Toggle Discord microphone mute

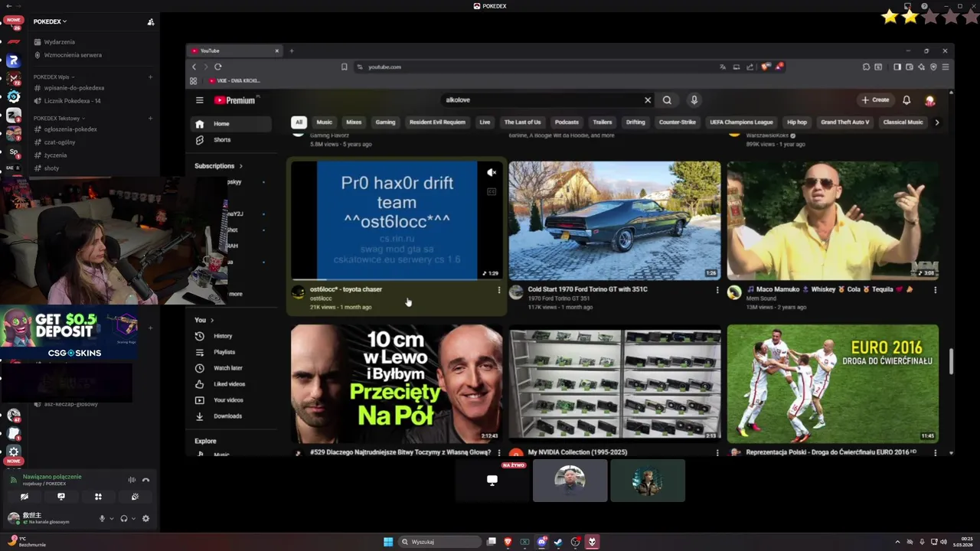[102, 518]
